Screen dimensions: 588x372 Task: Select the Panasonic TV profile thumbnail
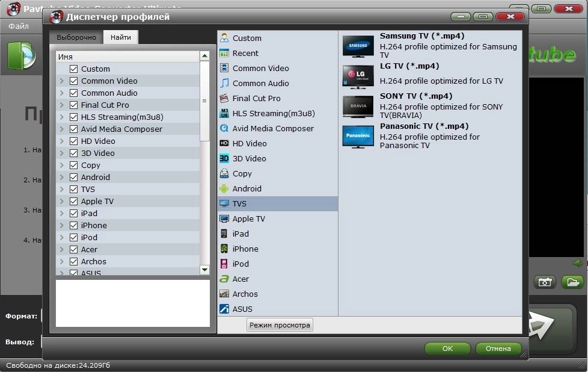click(358, 136)
